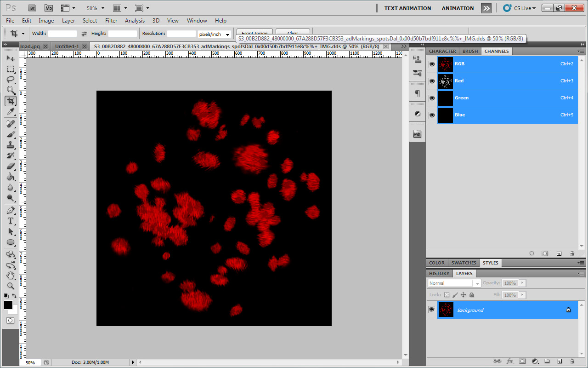This screenshot has width=588, height=368.
Task: Switch to the History tab
Action: (439, 273)
